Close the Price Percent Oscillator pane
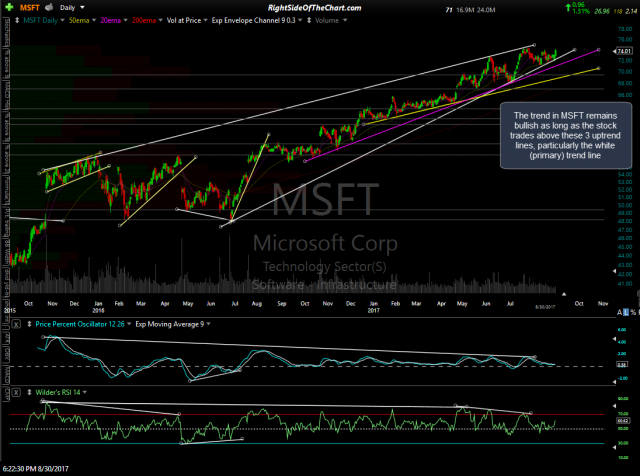 point(16,324)
